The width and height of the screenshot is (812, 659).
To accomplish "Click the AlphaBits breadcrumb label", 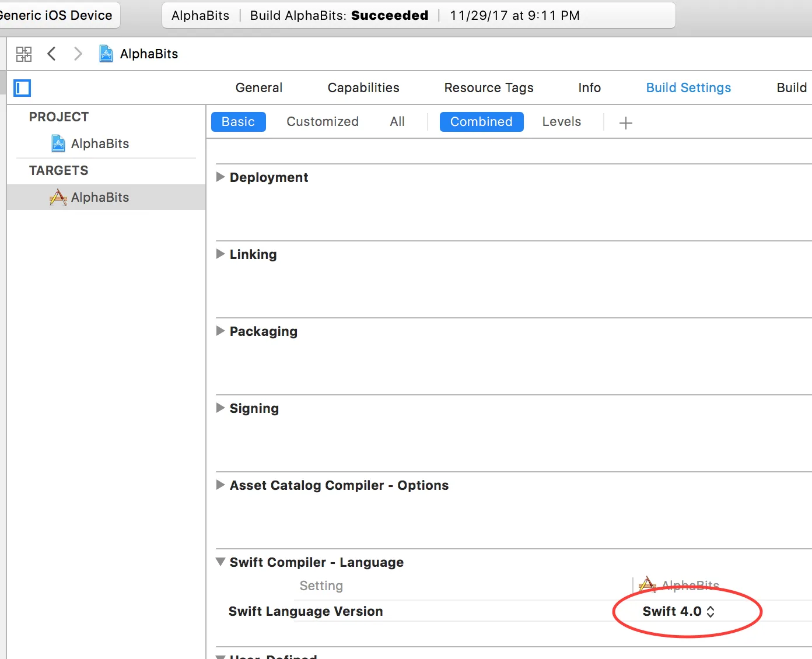I will click(149, 54).
